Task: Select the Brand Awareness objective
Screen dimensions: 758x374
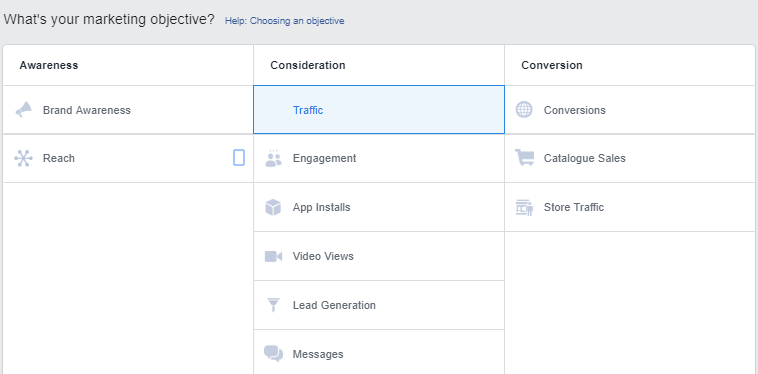Action: pos(128,110)
